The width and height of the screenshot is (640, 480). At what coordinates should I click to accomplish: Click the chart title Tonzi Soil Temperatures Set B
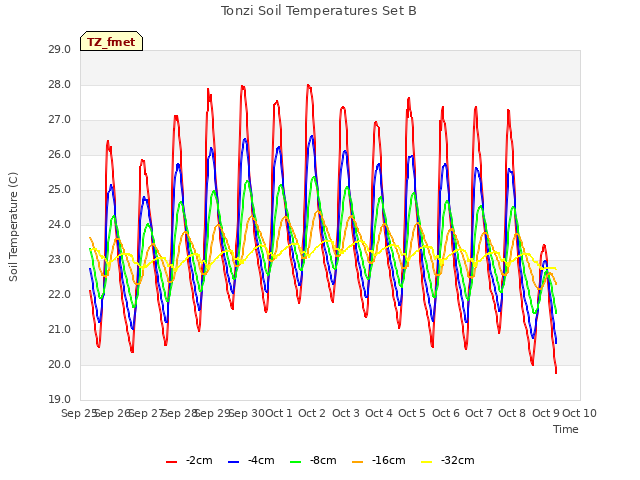[319, 11]
